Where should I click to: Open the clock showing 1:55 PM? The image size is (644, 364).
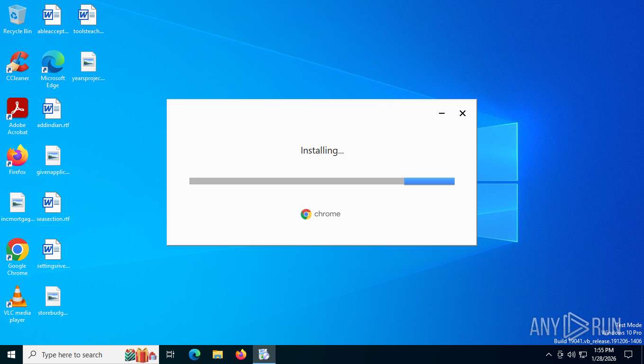(x=604, y=355)
